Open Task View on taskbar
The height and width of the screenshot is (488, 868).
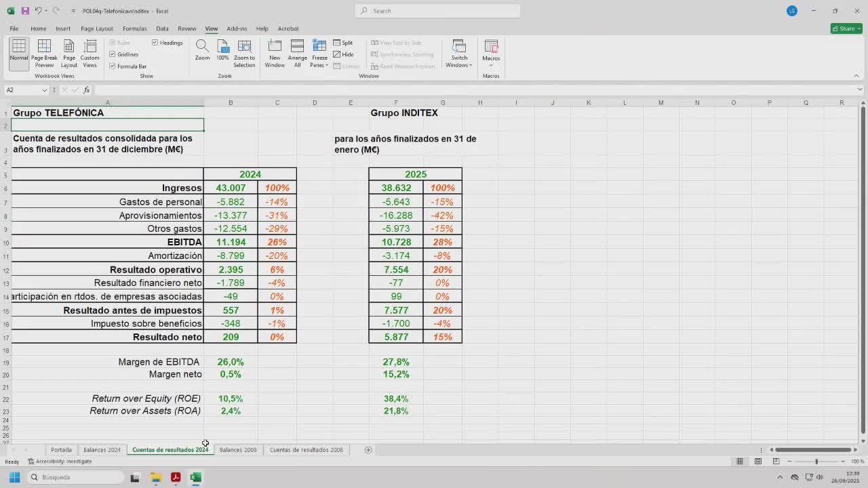click(135, 477)
